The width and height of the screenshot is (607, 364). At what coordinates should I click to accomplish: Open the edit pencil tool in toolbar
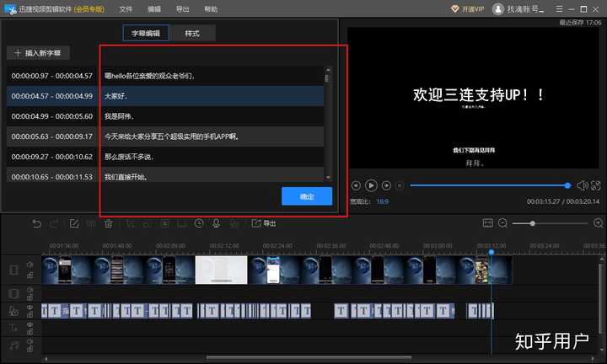click(x=74, y=223)
